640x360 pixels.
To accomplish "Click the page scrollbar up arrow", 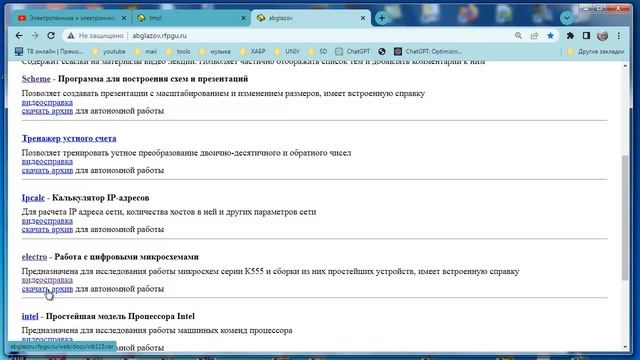I will (x=625, y=66).
